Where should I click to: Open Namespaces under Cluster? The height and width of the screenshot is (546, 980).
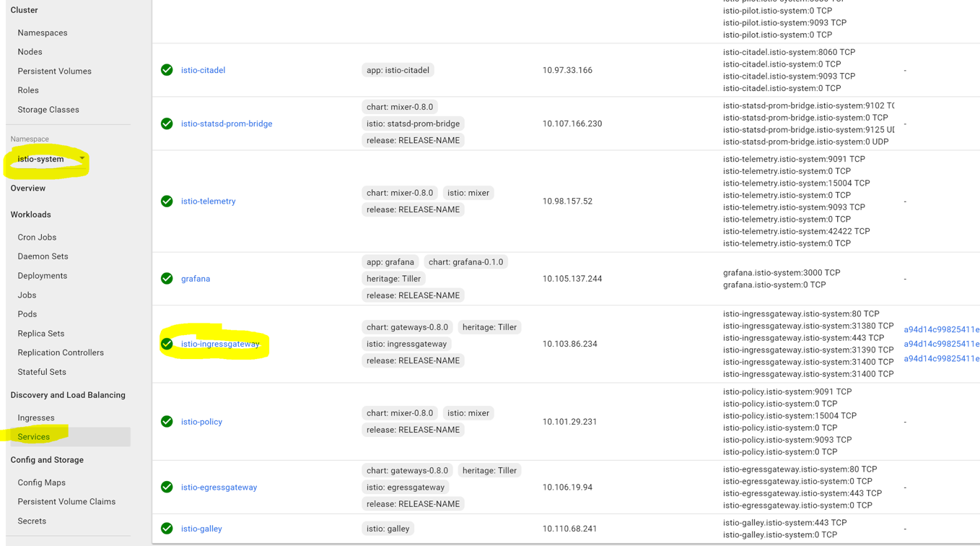click(43, 33)
